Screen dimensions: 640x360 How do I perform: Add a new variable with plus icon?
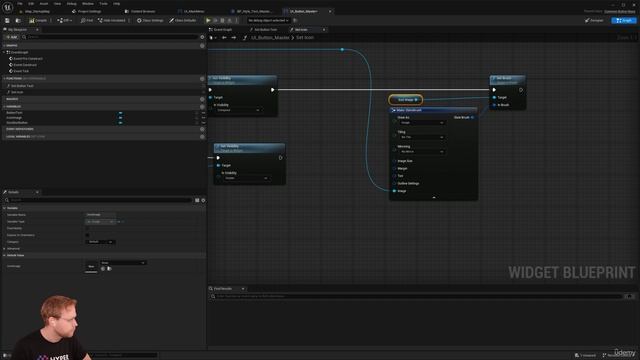click(x=202, y=107)
